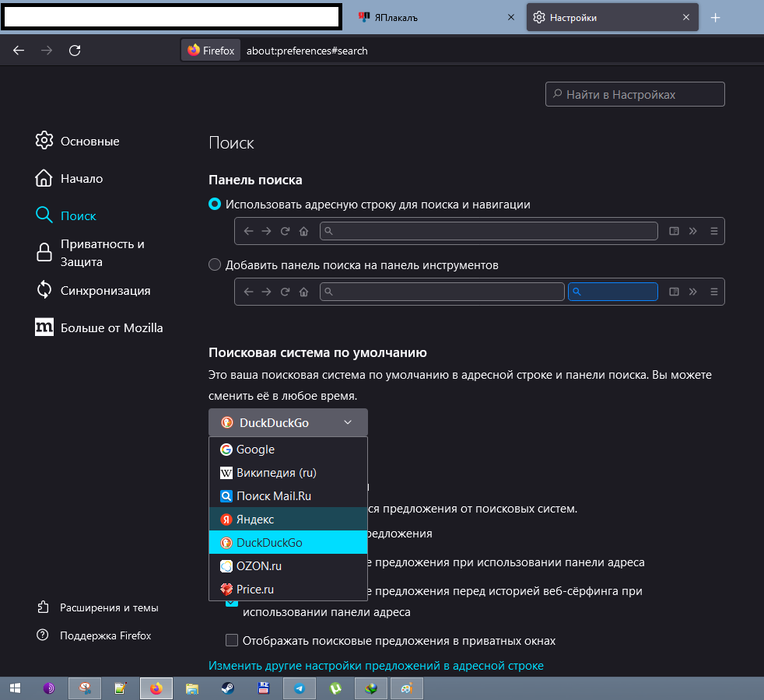Close the Настройки tab
Screen dimensions: 764x700
(x=686, y=18)
